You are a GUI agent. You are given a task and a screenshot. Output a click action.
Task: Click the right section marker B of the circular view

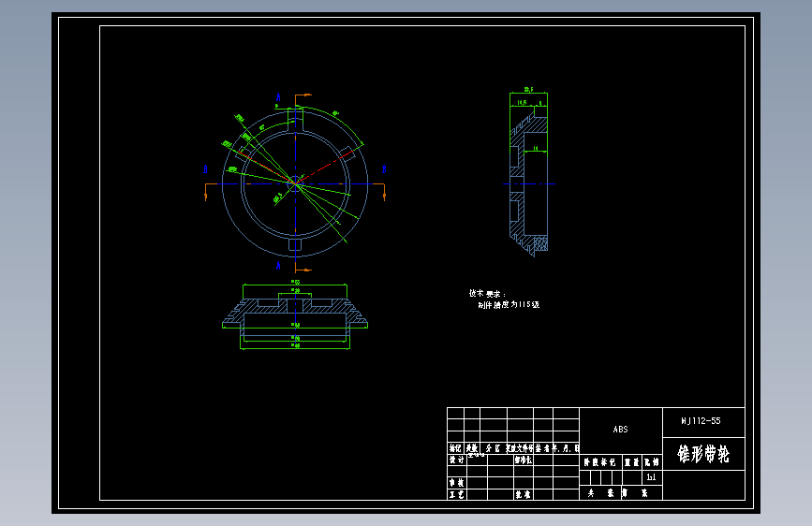click(384, 169)
